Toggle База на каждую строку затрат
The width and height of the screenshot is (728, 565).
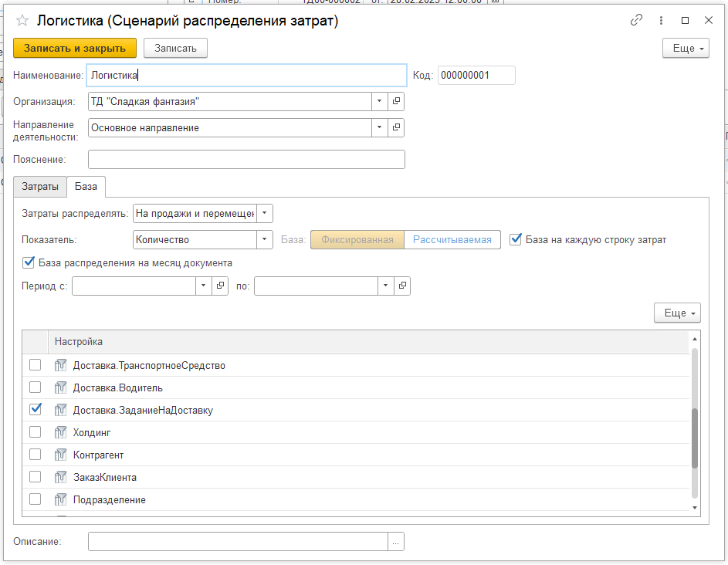click(516, 239)
